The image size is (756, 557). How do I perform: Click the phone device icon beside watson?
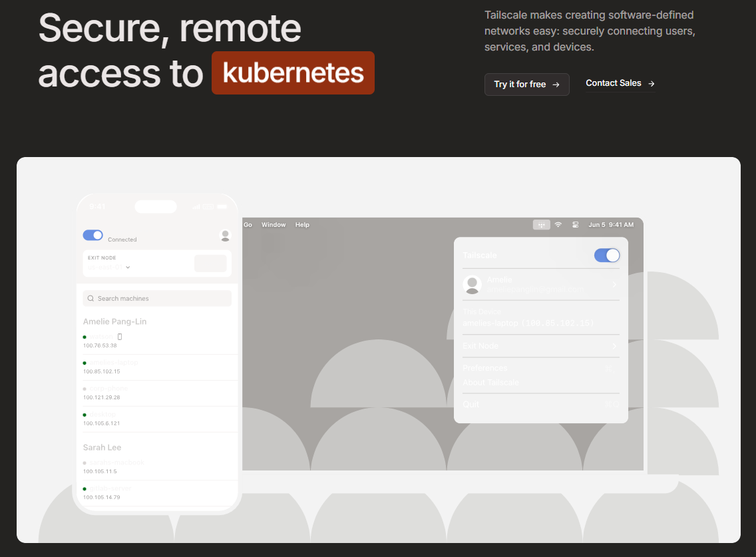click(x=120, y=337)
